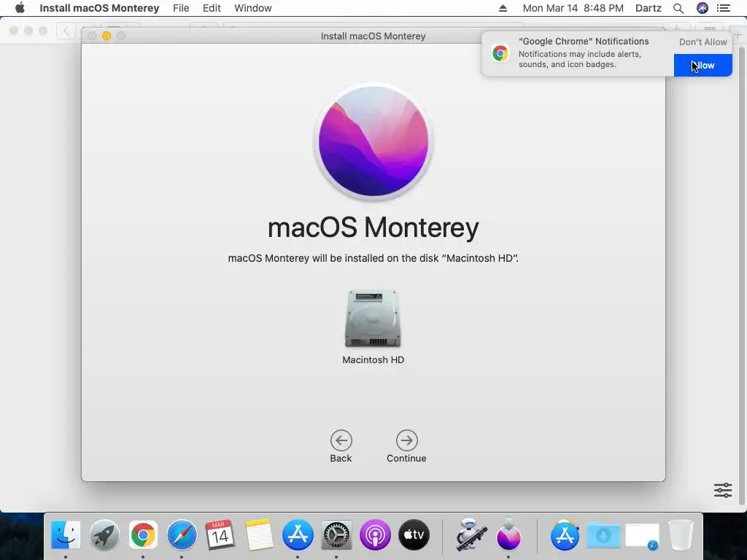
Task: Click the background window's back chevron
Action: point(66,31)
